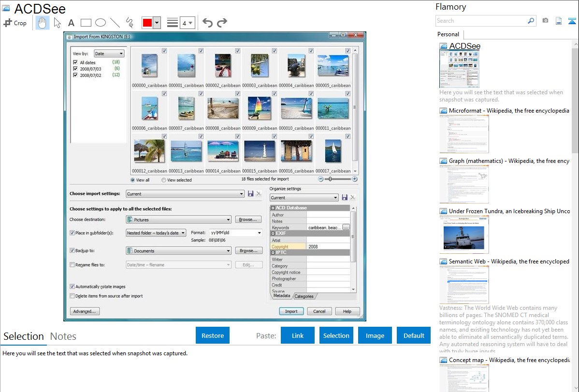Click the Semantic Web snapshot entry icon
579x392 pixels.
tap(443, 261)
